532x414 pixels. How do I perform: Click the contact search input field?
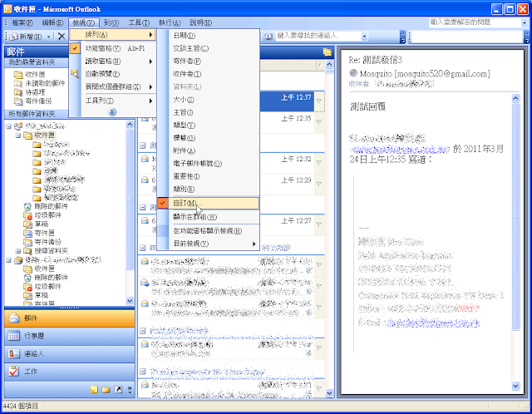pyautogui.click(x=318, y=36)
